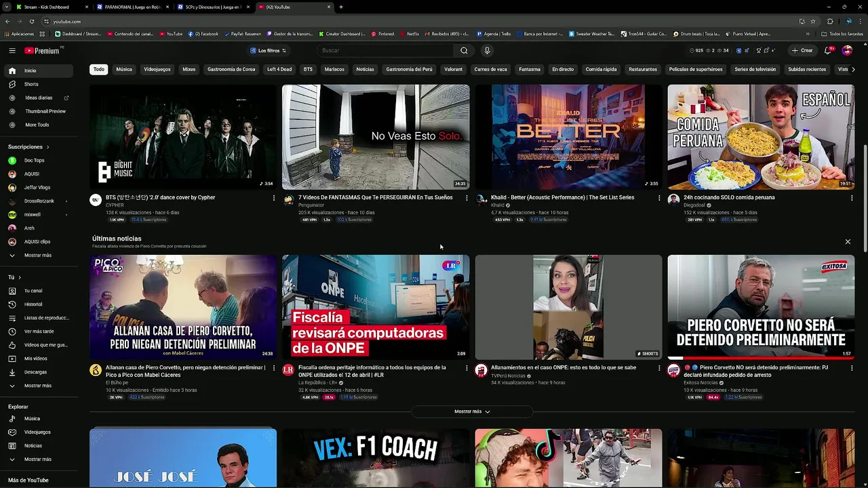Select the En directo chip
868x488 pixels.
[563, 69]
